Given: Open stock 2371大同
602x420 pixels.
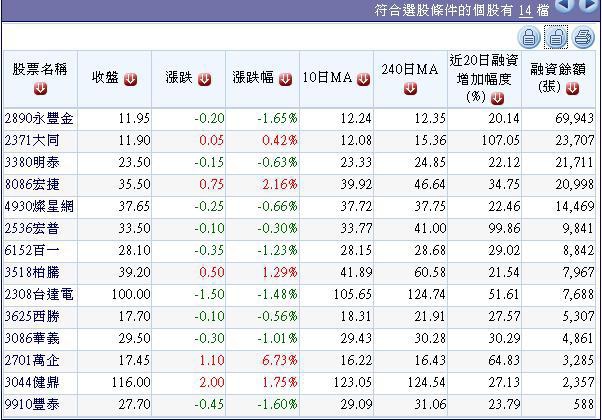Looking at the screenshot, I should (32, 140).
